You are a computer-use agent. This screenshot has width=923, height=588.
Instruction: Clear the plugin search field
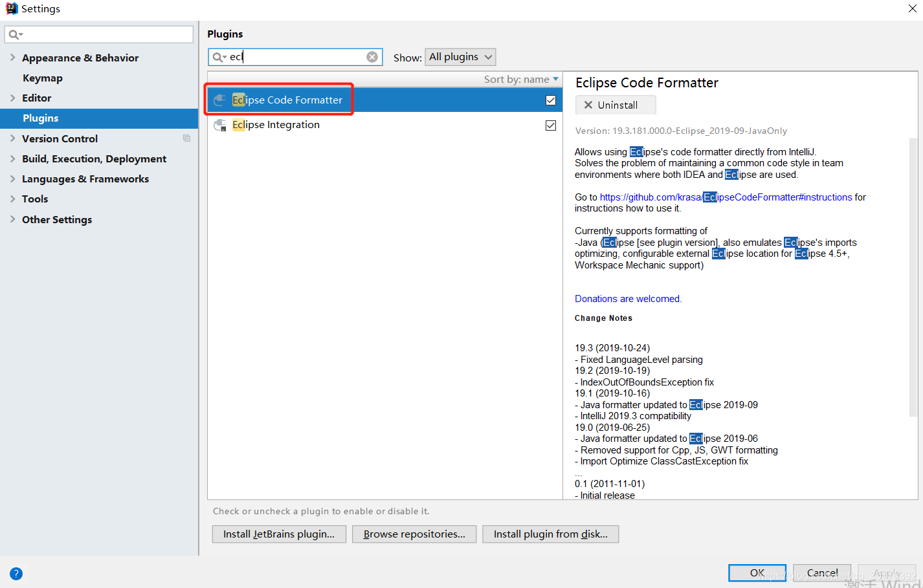(x=372, y=56)
